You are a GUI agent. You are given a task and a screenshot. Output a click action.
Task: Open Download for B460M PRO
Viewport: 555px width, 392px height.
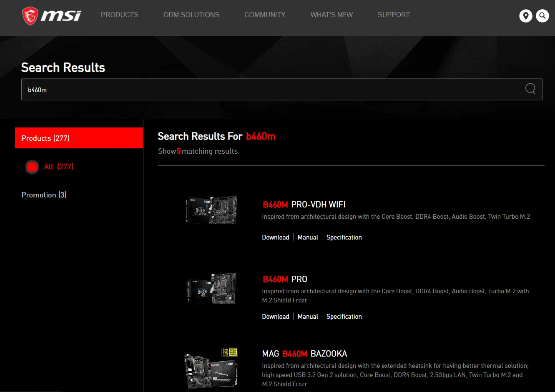pos(276,317)
